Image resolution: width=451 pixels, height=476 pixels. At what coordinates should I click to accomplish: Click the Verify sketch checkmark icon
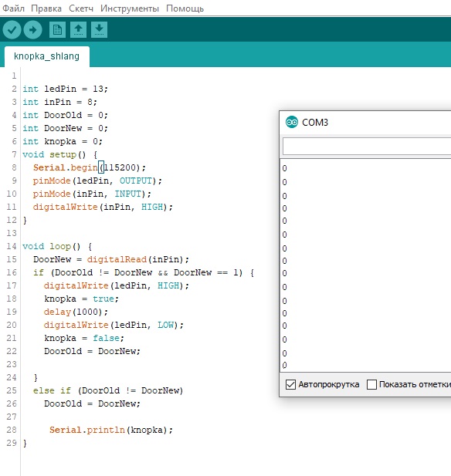[x=12, y=30]
